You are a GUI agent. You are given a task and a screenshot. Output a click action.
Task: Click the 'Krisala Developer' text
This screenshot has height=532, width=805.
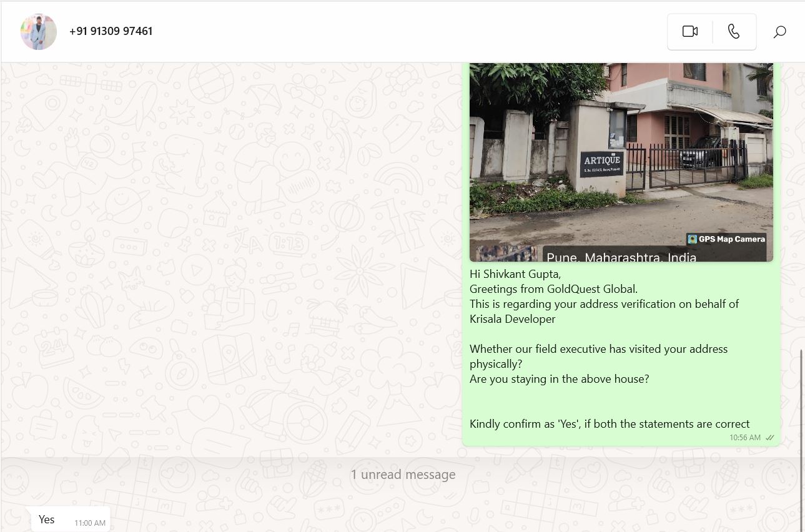pyautogui.click(x=512, y=319)
